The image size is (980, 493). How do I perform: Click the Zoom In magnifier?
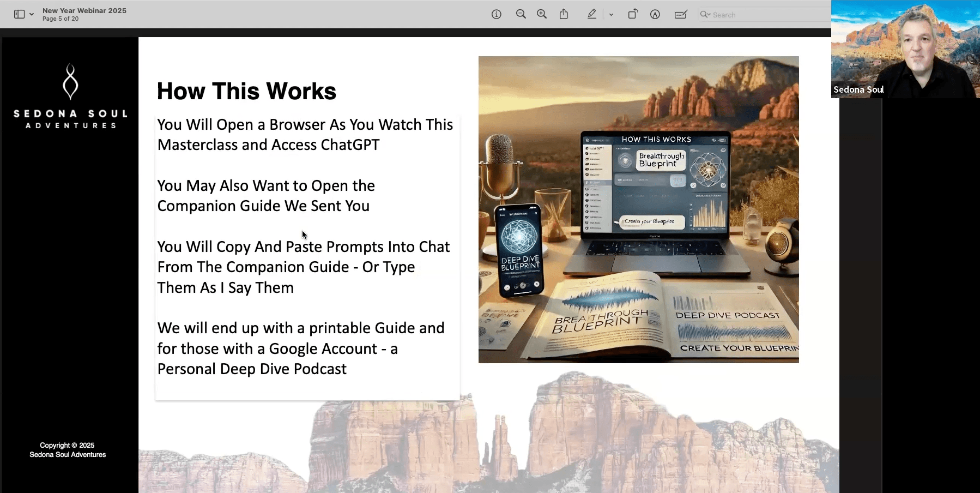point(541,14)
